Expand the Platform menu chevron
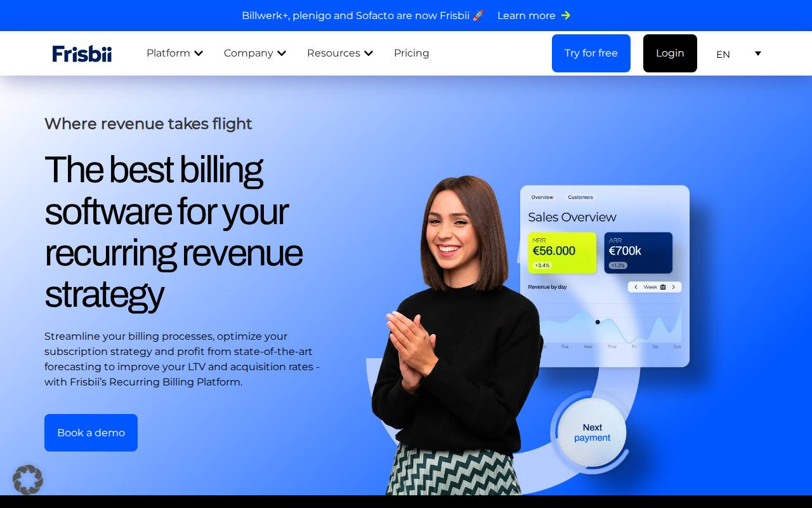Viewport: 812px width, 508px height. point(199,53)
